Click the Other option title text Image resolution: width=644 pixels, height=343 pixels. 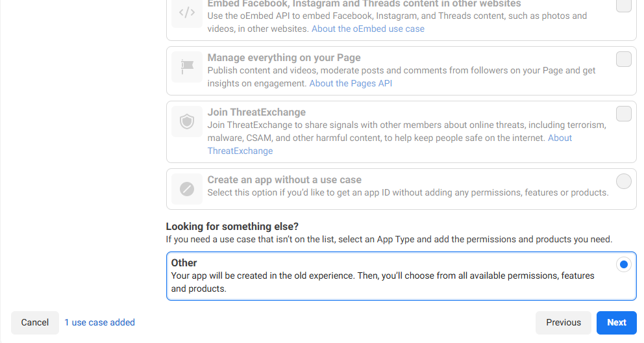pyautogui.click(x=184, y=262)
